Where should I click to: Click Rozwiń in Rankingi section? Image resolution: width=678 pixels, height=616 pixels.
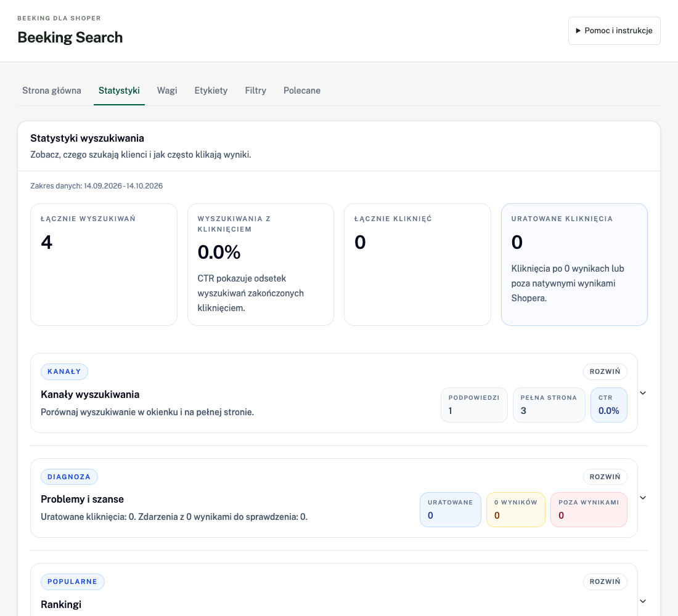605,582
